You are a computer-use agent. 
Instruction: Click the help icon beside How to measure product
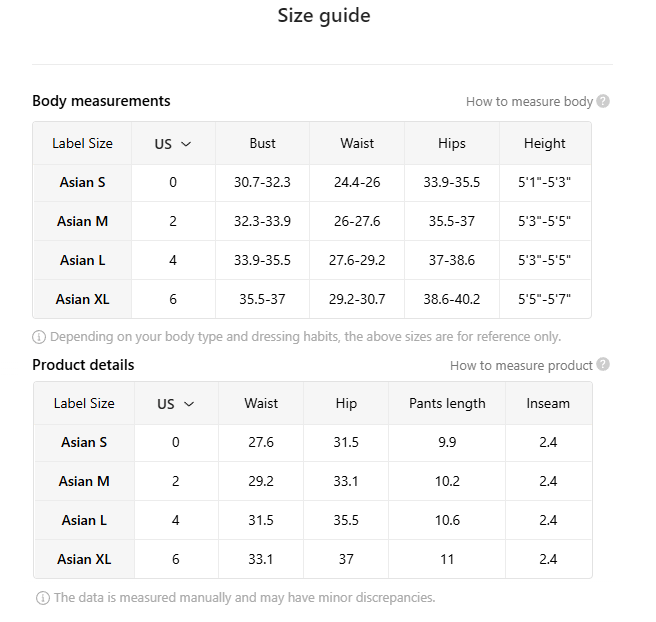[x=603, y=365]
